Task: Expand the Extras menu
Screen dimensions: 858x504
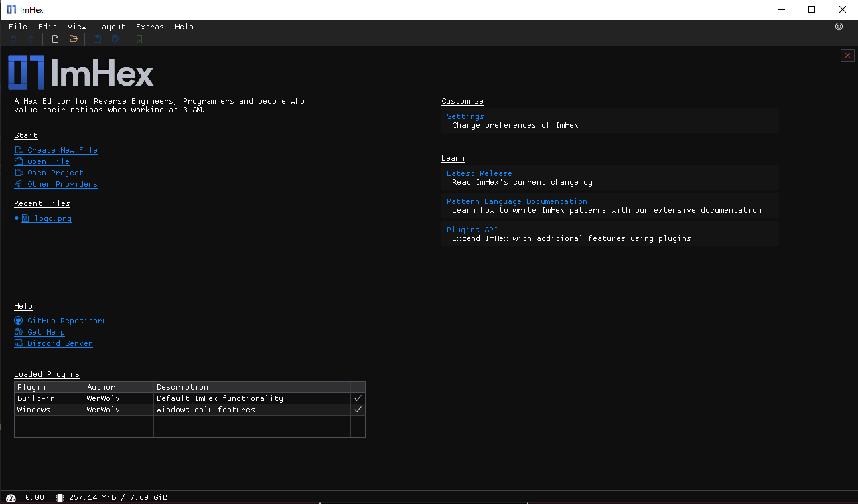Action: click(x=149, y=27)
